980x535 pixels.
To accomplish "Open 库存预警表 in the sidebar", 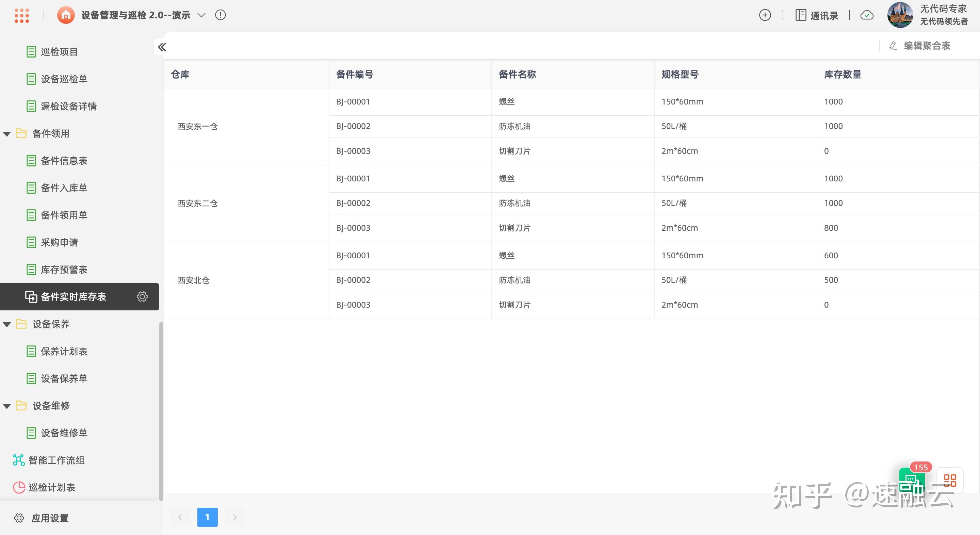I will [64, 270].
